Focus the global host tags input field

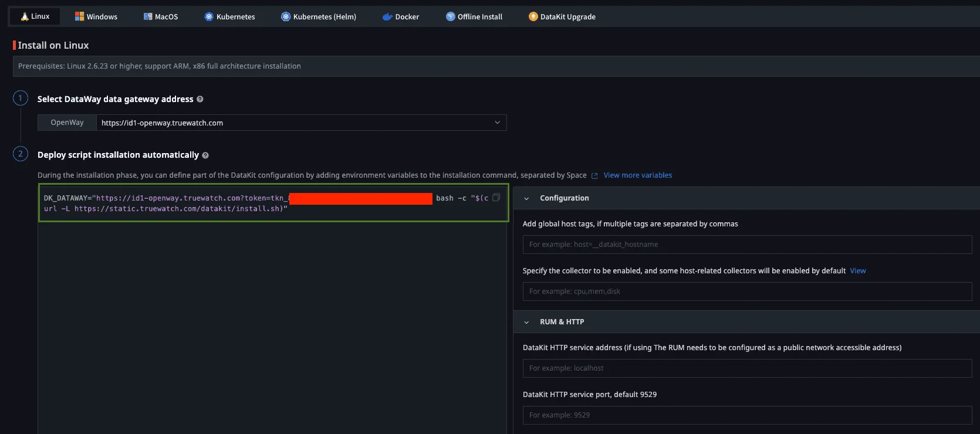pyautogui.click(x=746, y=245)
